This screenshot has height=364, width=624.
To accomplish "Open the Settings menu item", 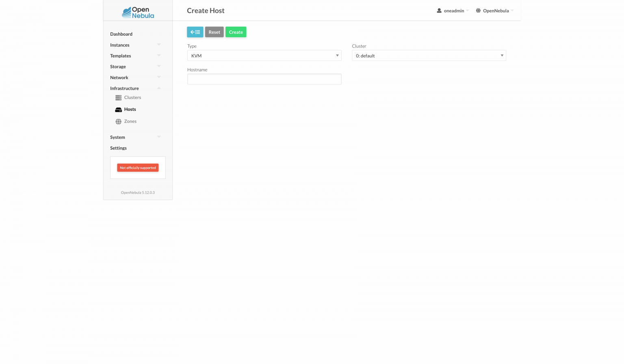I will (118, 148).
